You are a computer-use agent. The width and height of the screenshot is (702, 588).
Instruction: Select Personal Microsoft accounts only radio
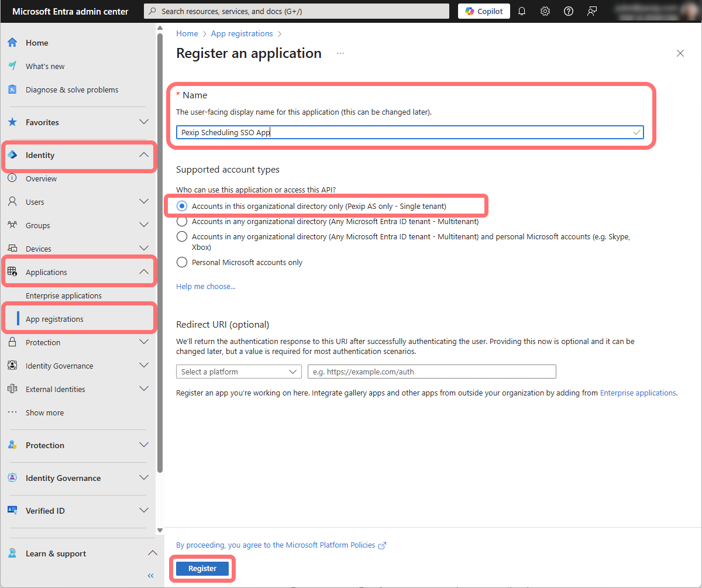pos(182,262)
